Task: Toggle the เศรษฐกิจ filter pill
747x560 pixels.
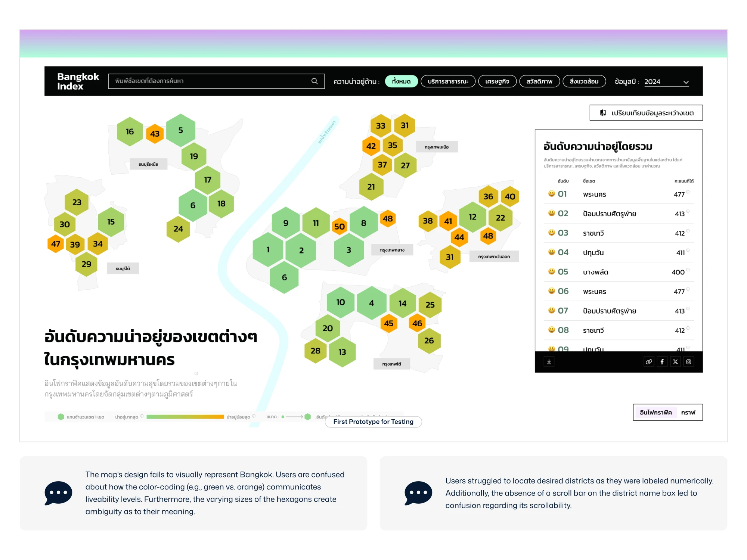Action: (x=497, y=81)
